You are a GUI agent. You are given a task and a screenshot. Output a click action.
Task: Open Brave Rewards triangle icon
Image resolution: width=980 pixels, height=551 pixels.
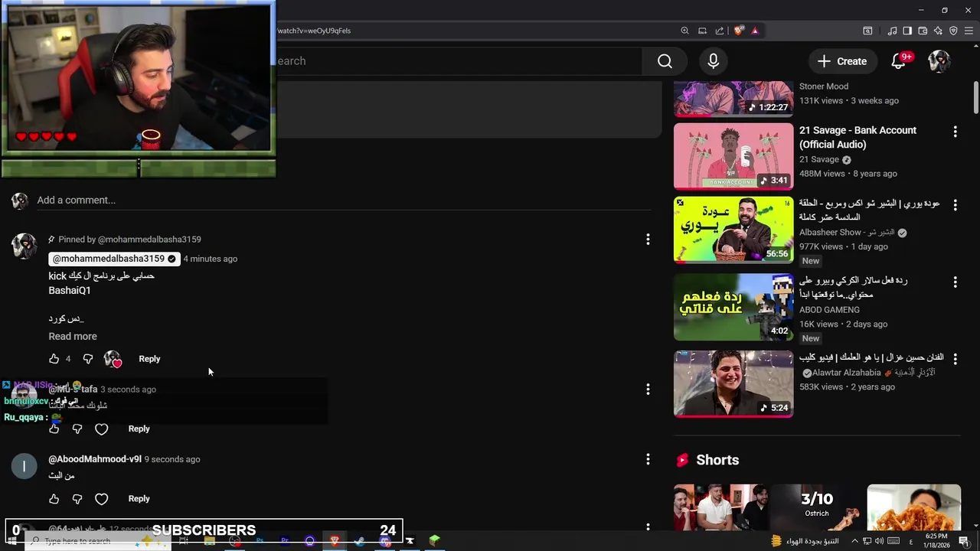755,31
